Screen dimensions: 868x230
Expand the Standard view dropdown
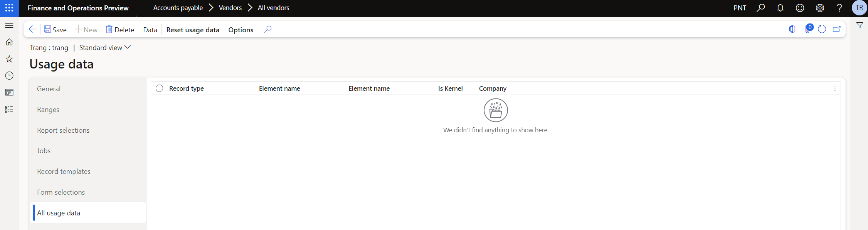(105, 47)
